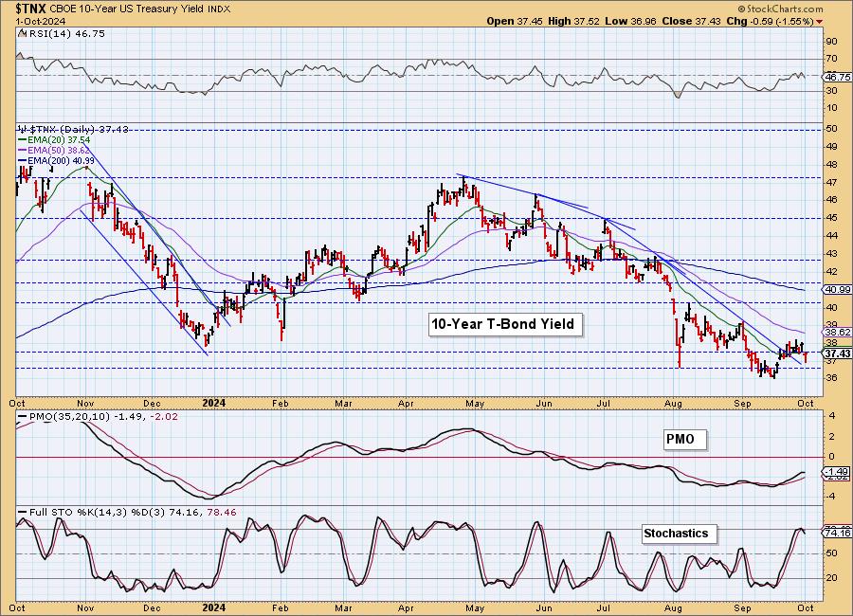This screenshot has height=616, width=853.
Task: Click the 'Low 36.96' value
Action: pyautogui.click(x=630, y=21)
